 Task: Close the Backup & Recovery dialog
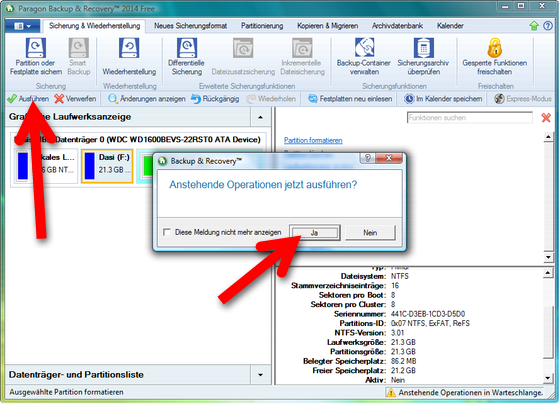tap(389, 158)
